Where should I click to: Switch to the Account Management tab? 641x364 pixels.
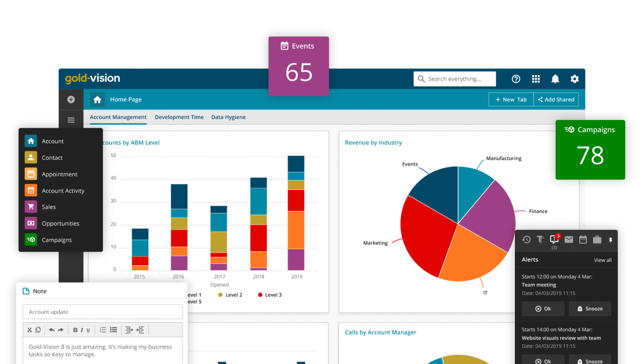[x=118, y=117]
